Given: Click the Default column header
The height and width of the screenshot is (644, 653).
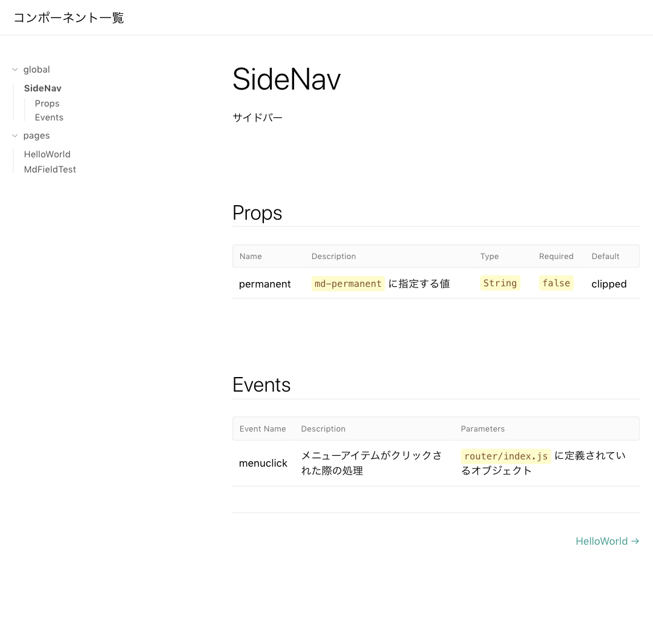Looking at the screenshot, I should [x=605, y=256].
